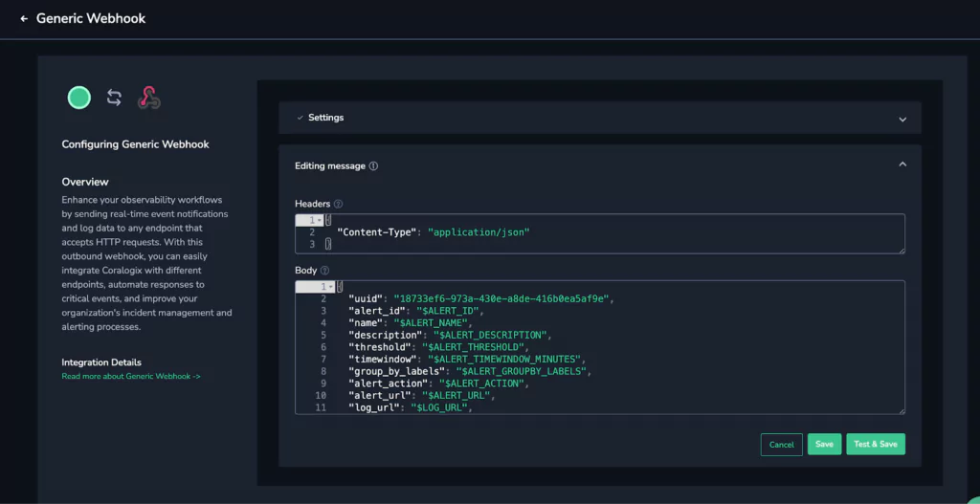Click the sync arrows icon
This screenshot has height=504, width=980.
[114, 98]
